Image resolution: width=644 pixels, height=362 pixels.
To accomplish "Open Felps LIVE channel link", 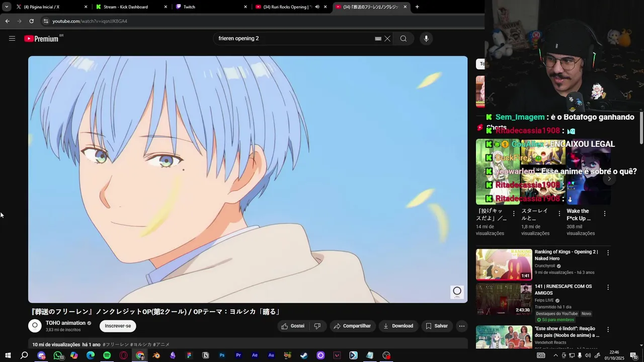I will (x=544, y=300).
